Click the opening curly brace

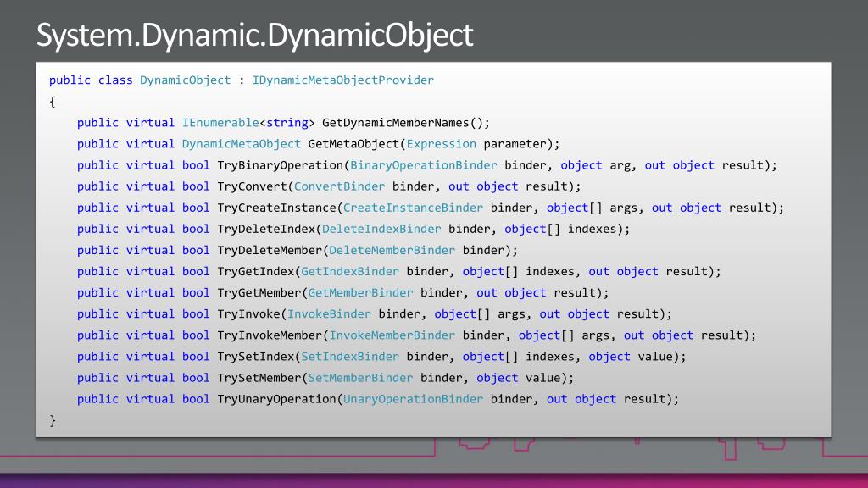pos(53,102)
